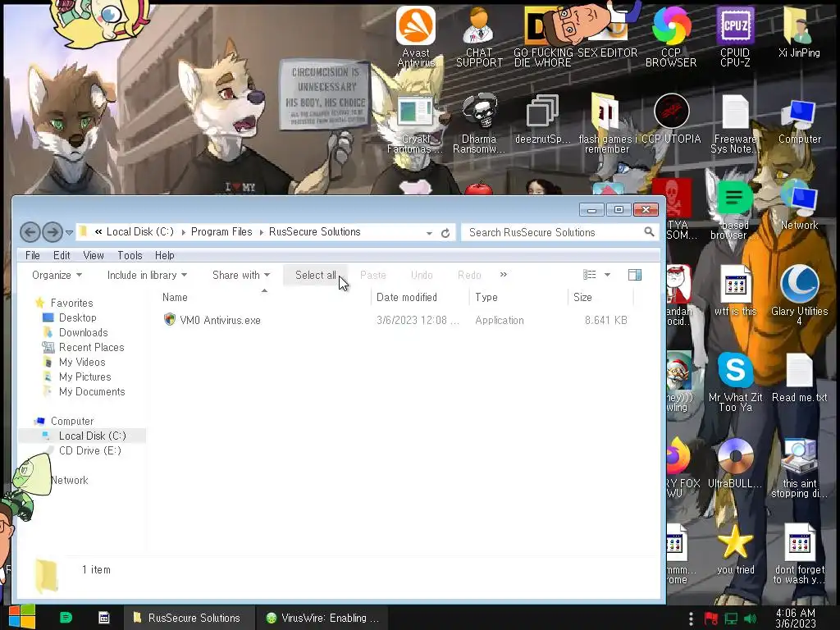Open recent locations dropdown arrow

tap(69, 232)
